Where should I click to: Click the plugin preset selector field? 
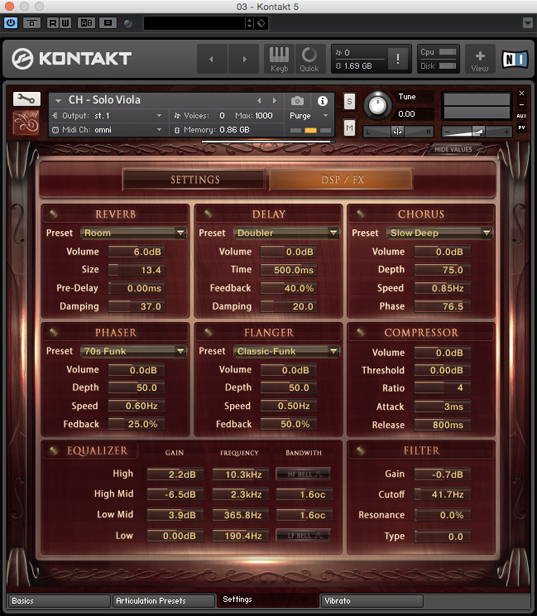tap(205, 23)
